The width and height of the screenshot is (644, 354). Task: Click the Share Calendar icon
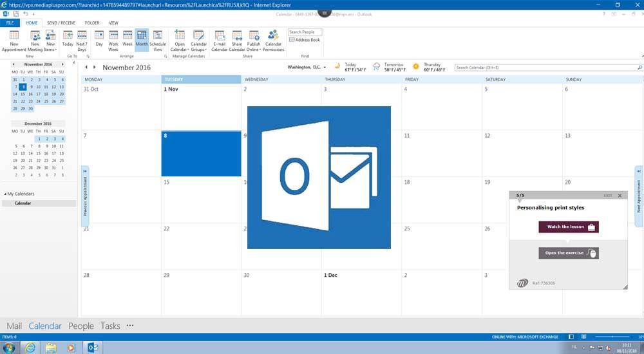(x=237, y=41)
